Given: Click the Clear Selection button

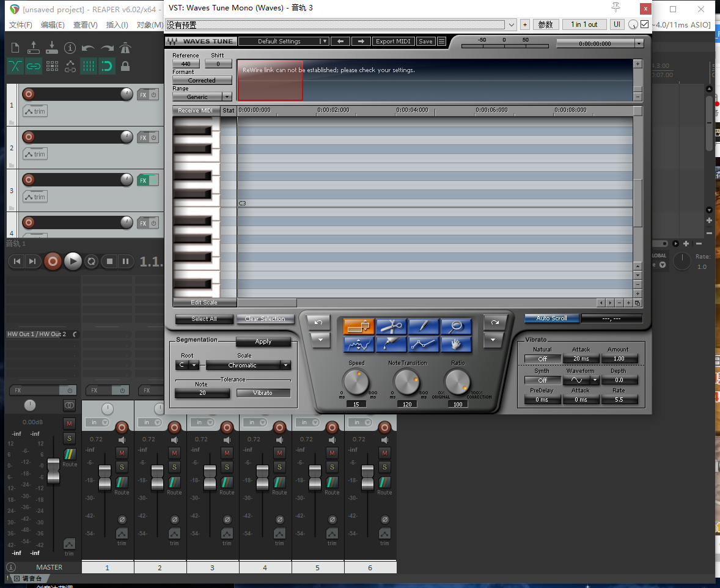Looking at the screenshot, I should pos(265,319).
